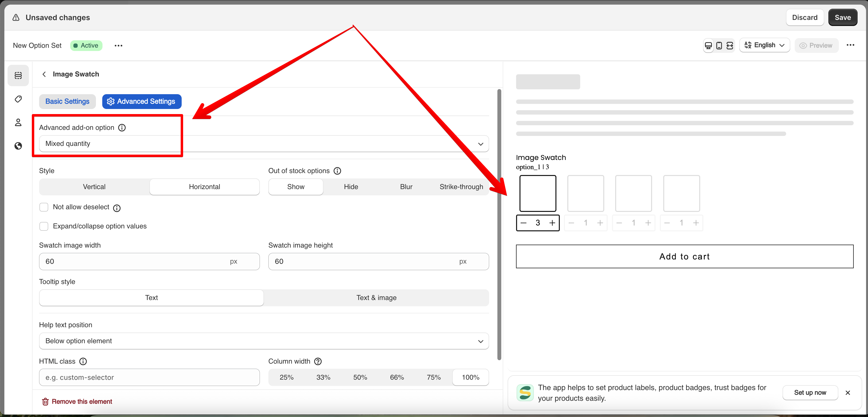The width and height of the screenshot is (868, 417).
Task: Switch to the Basic Settings tab
Action: click(67, 101)
